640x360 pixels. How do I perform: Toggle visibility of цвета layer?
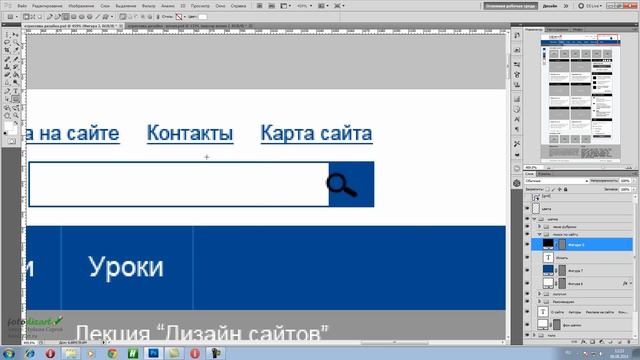[x=527, y=209]
